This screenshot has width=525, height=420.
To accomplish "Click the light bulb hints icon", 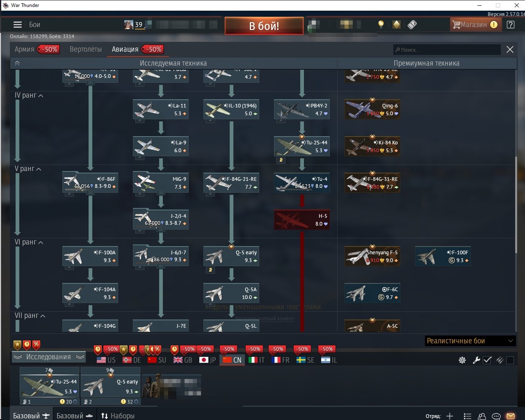I will [381, 25].
